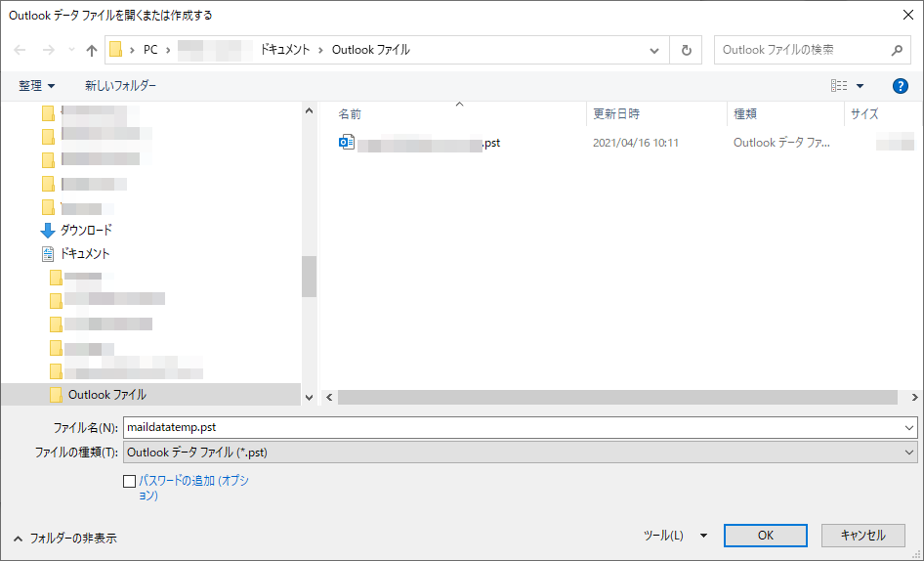
Task: Click the horizontal scrollbar of file list
Action: 617,398
